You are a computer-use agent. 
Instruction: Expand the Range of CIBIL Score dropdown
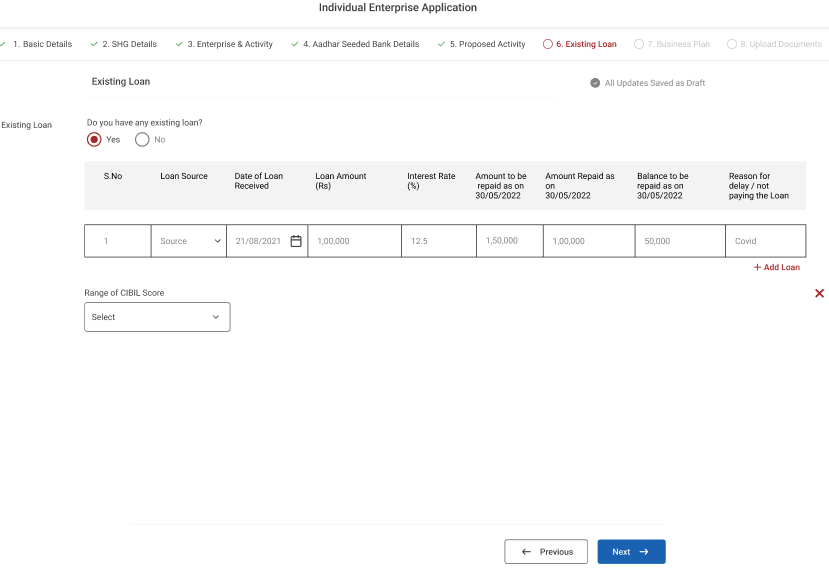(x=157, y=317)
